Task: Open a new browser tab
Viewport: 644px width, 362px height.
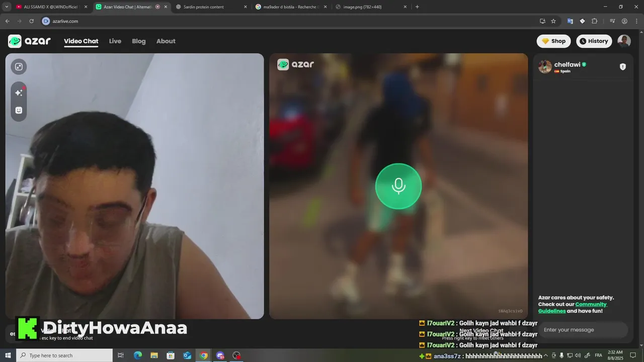Action: click(417, 7)
